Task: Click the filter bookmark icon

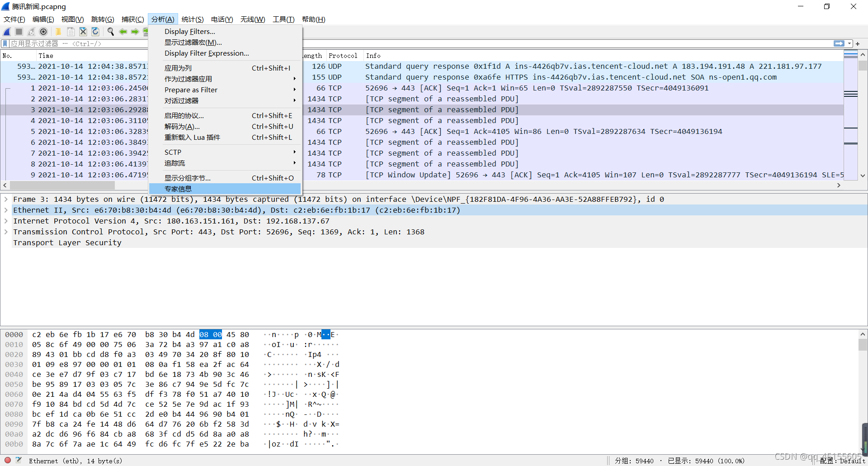Action: (5, 43)
